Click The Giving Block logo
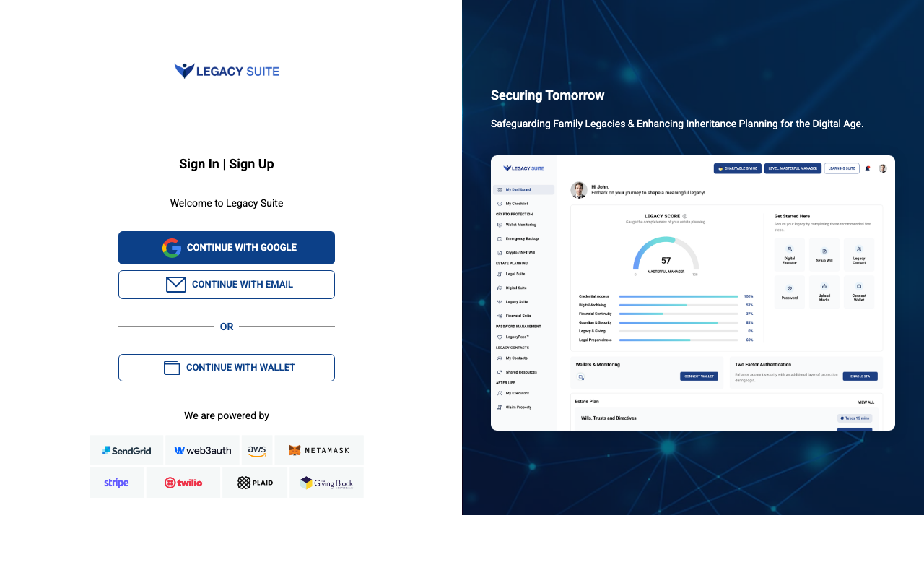 pos(326,483)
